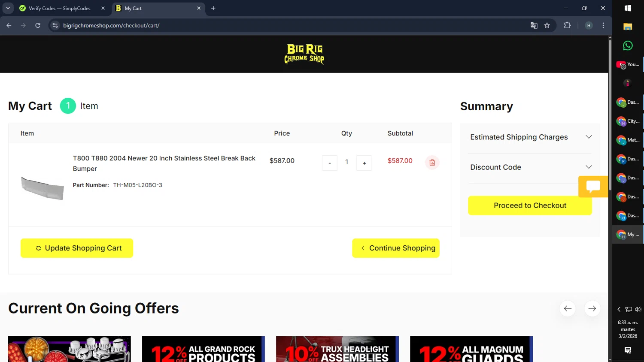This screenshot has width=644, height=362.
Task: Go forward in browser history
Action: pos(23,25)
